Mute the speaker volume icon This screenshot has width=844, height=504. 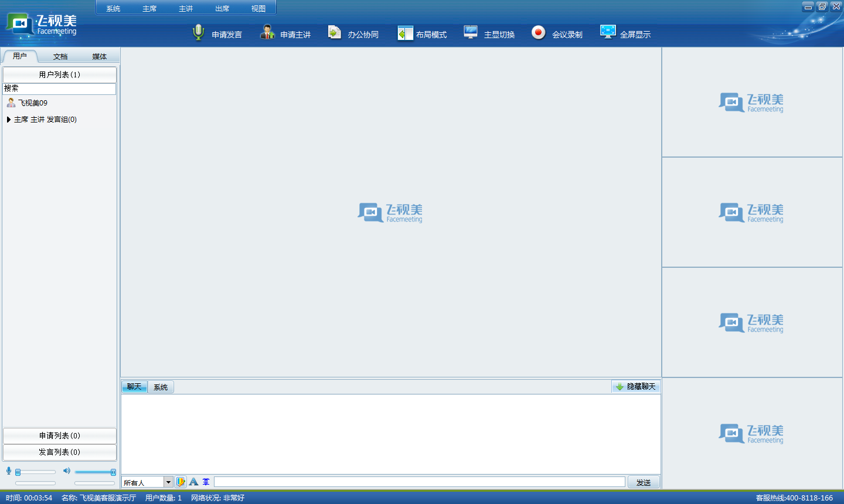67,471
